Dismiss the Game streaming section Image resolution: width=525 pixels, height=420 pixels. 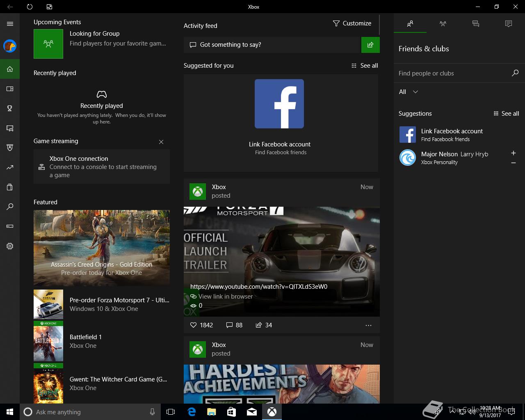(x=161, y=142)
